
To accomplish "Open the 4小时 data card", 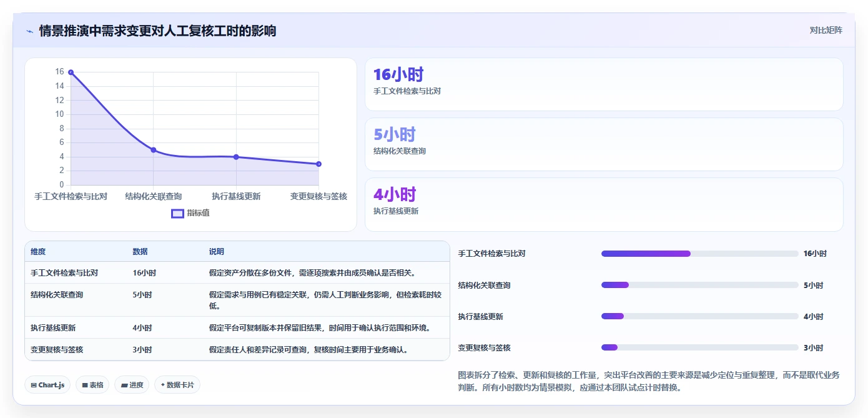I will pyautogui.click(x=604, y=204).
